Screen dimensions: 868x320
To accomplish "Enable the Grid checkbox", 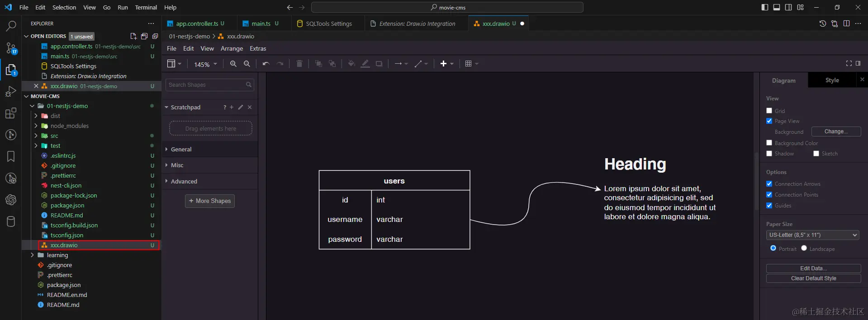I will [769, 110].
